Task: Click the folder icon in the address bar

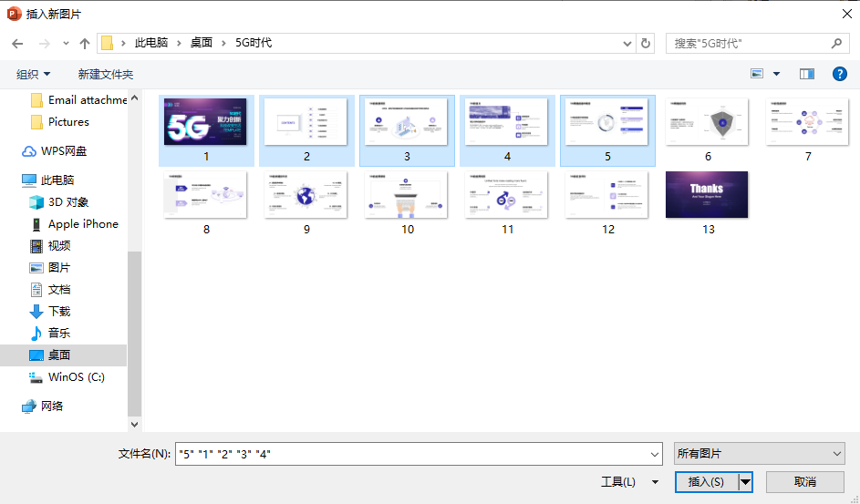Action: pos(108,43)
